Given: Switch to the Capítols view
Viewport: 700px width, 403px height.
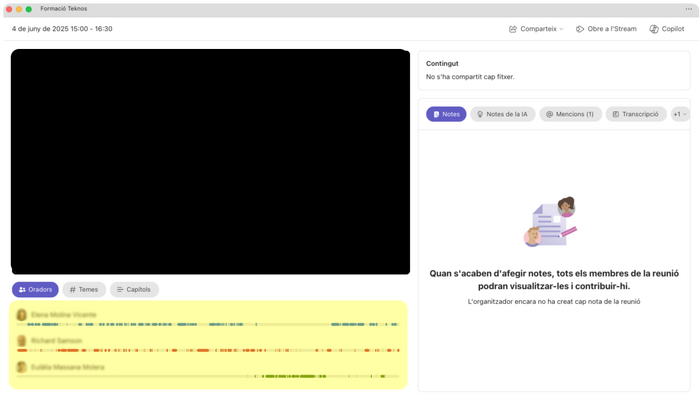Looking at the screenshot, I should click(x=134, y=290).
